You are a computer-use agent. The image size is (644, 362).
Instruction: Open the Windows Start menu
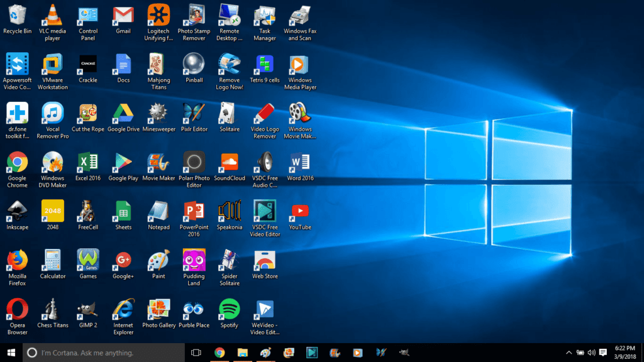point(11,353)
